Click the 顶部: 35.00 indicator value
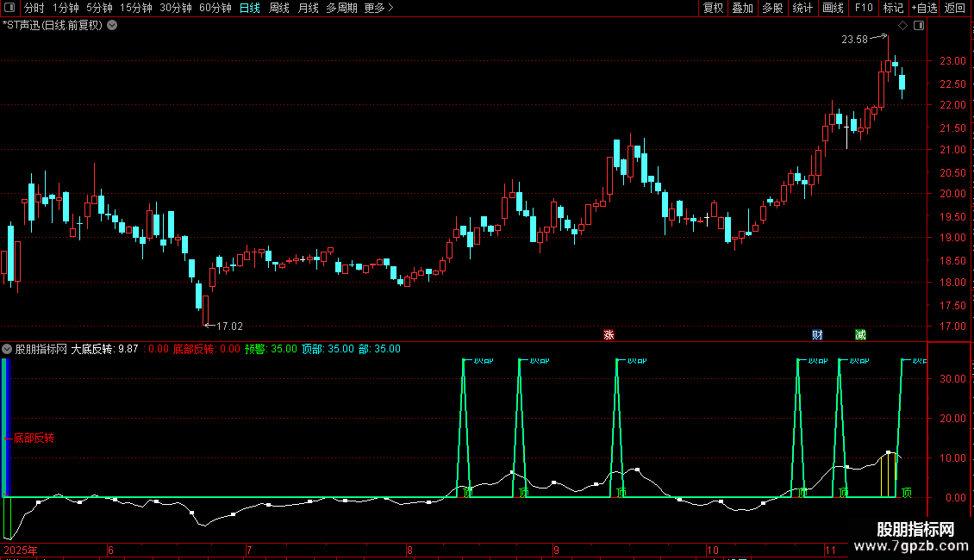The image size is (974, 560). (328, 349)
